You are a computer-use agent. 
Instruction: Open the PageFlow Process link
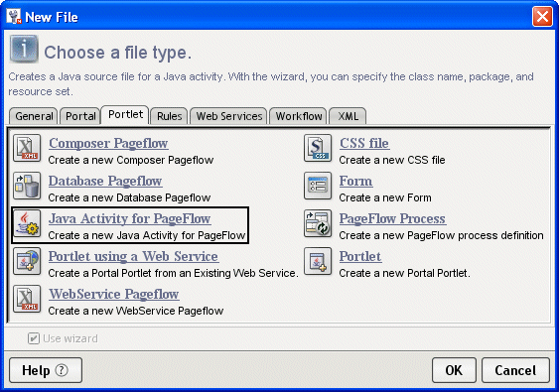tap(392, 218)
